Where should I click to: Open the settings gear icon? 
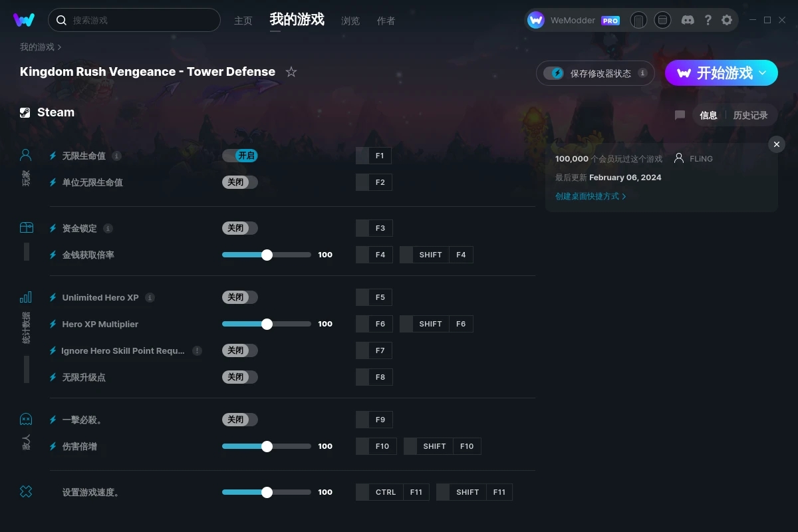(x=727, y=20)
